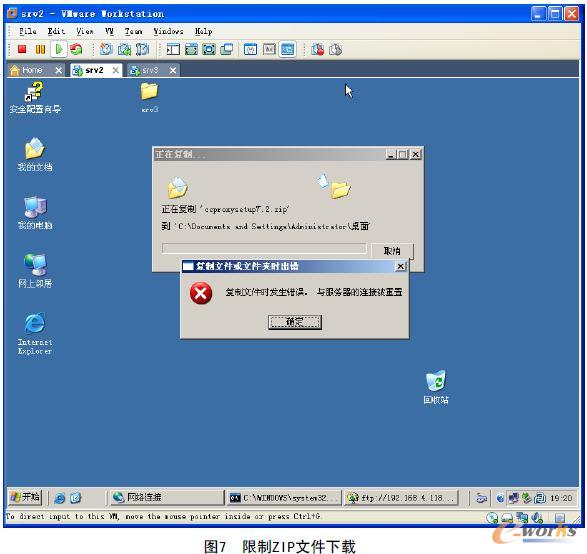
Task: Click the Take Snapshot toolbar icon
Action: coord(106,49)
